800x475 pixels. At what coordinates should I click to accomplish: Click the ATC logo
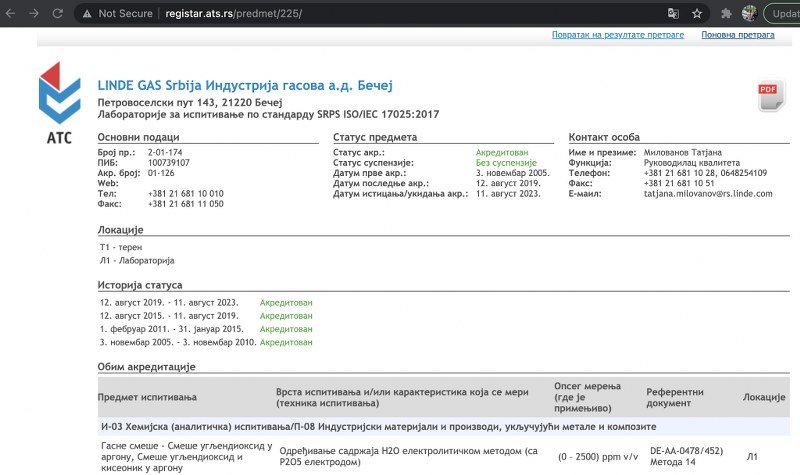(x=59, y=103)
